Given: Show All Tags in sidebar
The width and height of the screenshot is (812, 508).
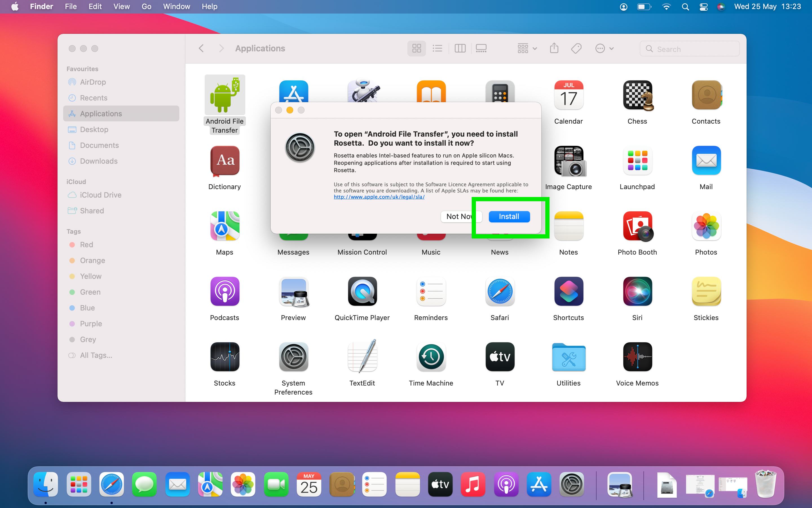Looking at the screenshot, I should (121, 355).
